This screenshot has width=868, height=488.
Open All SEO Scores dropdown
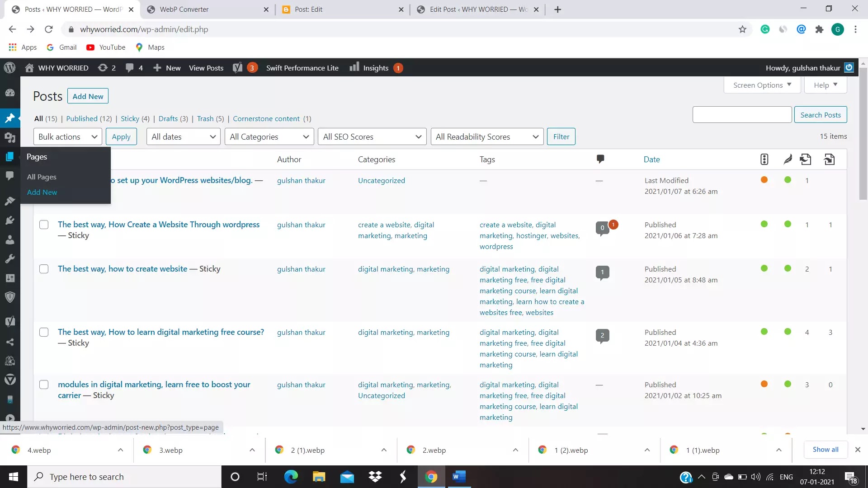point(373,136)
